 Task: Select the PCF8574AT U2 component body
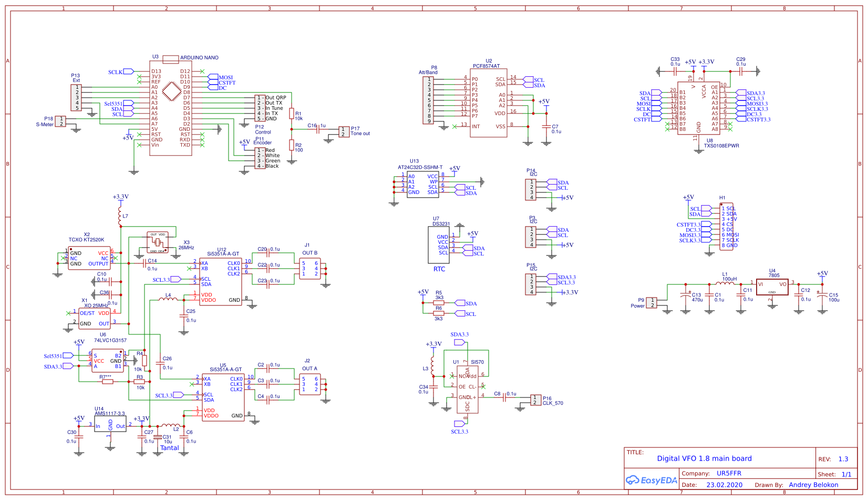[488, 103]
